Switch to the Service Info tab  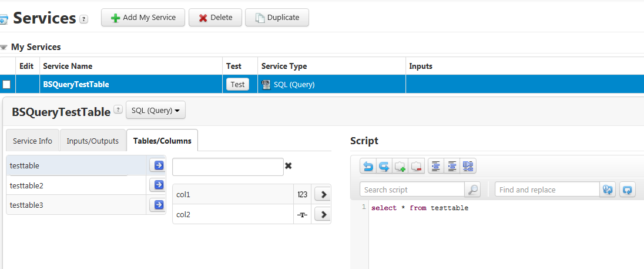(x=32, y=141)
